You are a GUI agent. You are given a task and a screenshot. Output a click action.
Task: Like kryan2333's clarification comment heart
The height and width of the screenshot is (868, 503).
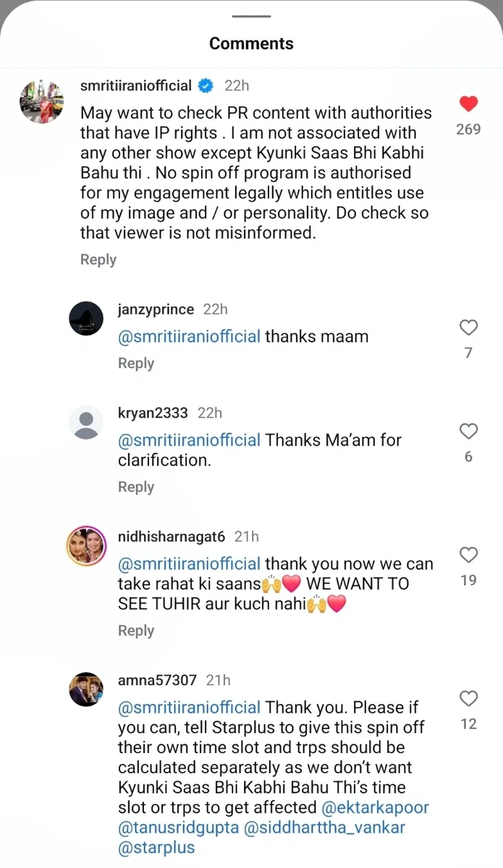pyautogui.click(x=468, y=432)
